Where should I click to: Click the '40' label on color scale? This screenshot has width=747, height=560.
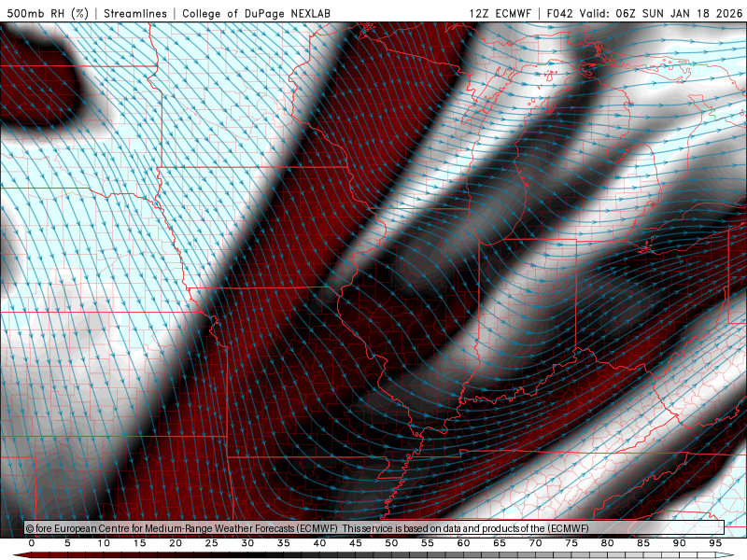point(319,543)
